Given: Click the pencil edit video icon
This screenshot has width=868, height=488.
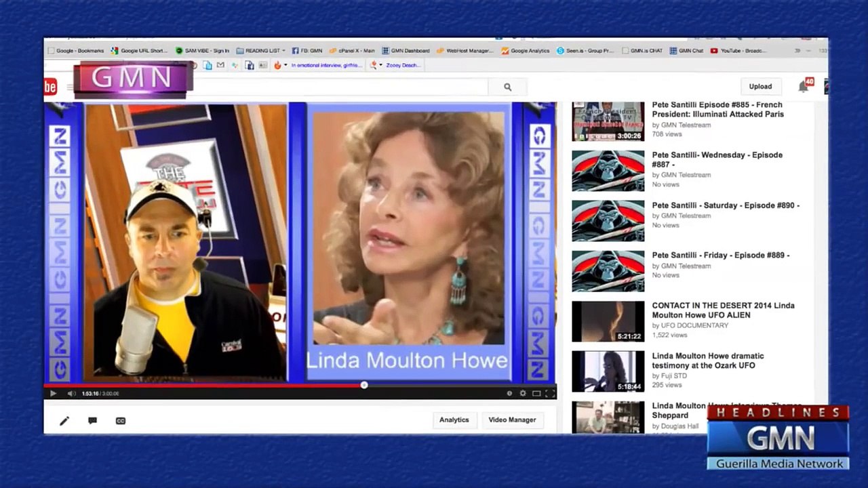Looking at the screenshot, I should [64, 421].
